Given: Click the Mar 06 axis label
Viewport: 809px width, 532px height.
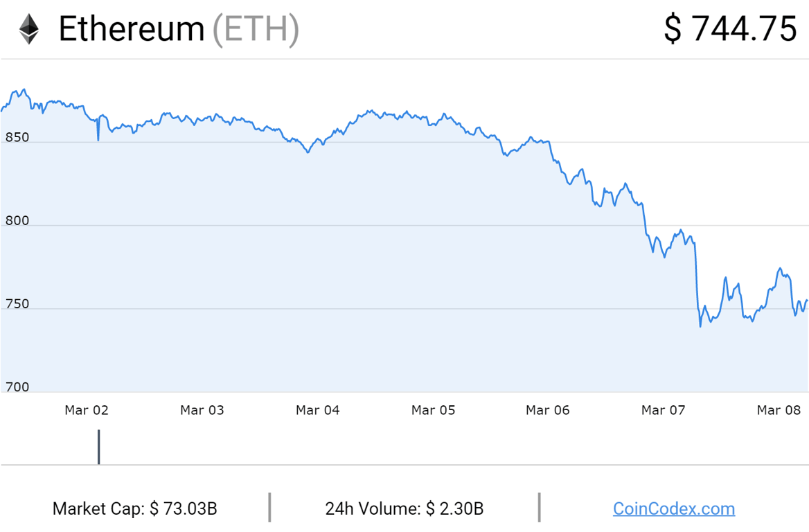Looking at the screenshot, I should pyautogui.click(x=548, y=410).
